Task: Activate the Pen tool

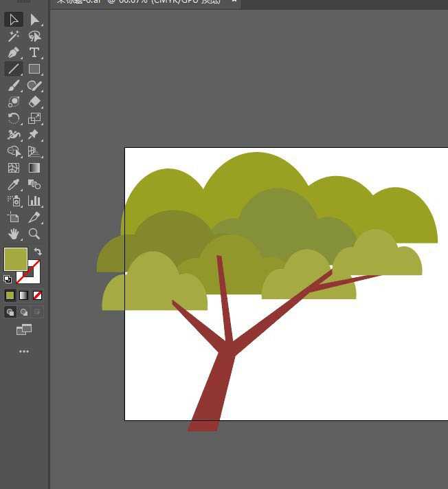Action: coord(13,52)
